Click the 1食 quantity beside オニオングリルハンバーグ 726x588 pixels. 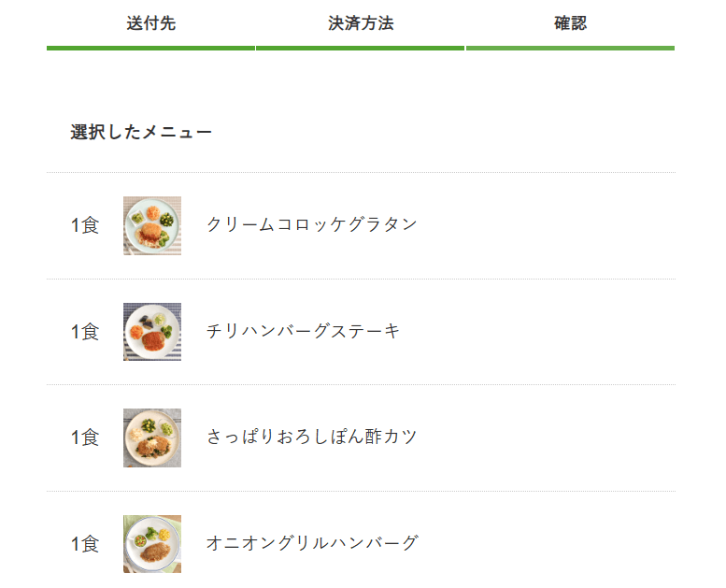pyautogui.click(x=84, y=544)
